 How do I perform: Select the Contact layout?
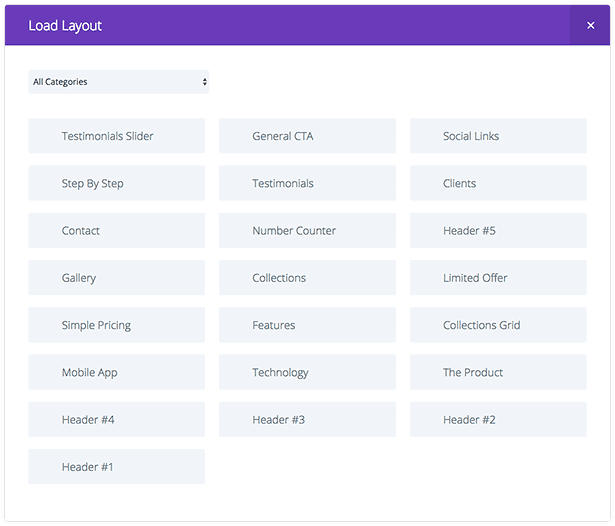116,231
